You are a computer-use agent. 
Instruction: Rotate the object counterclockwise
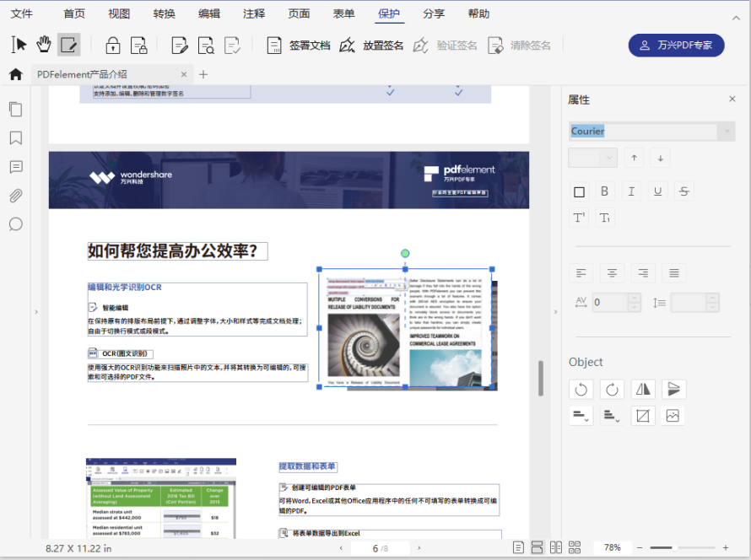click(x=581, y=389)
